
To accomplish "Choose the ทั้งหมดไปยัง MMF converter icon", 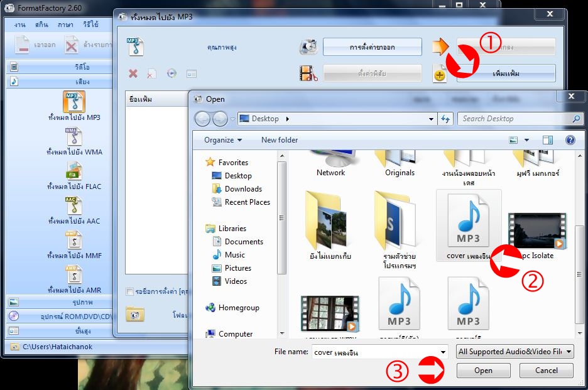I will [x=73, y=240].
